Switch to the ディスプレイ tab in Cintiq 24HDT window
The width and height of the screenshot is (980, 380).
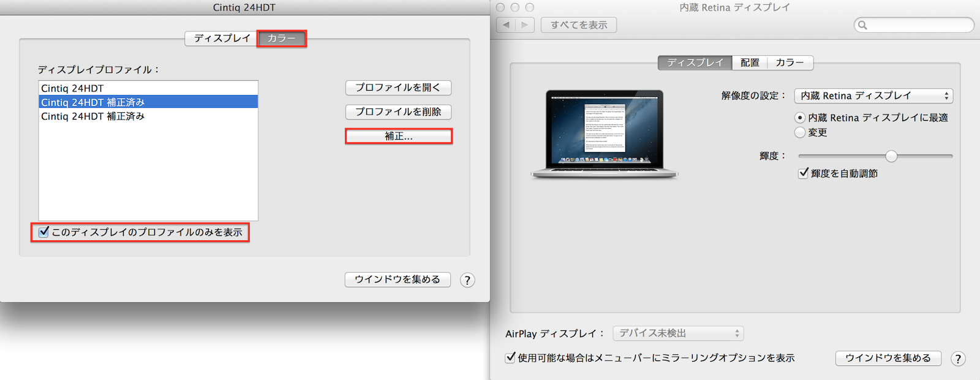coord(222,38)
